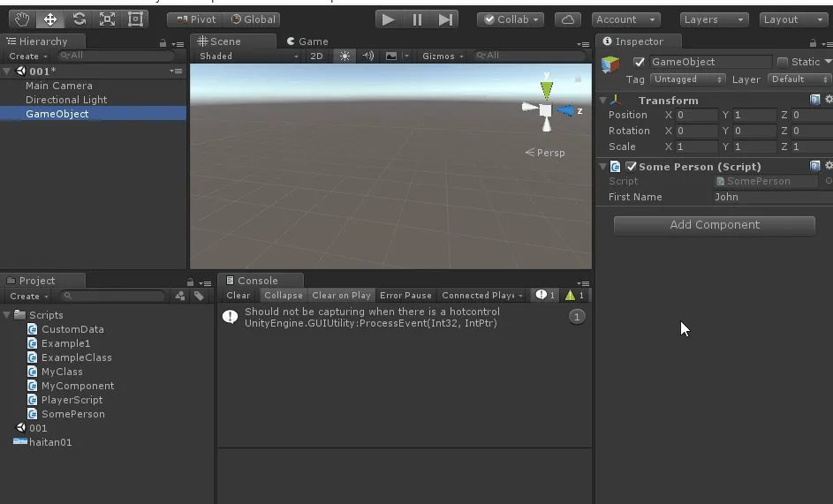833x504 pixels.
Task: Collapse the Transform component
Action: click(x=603, y=101)
